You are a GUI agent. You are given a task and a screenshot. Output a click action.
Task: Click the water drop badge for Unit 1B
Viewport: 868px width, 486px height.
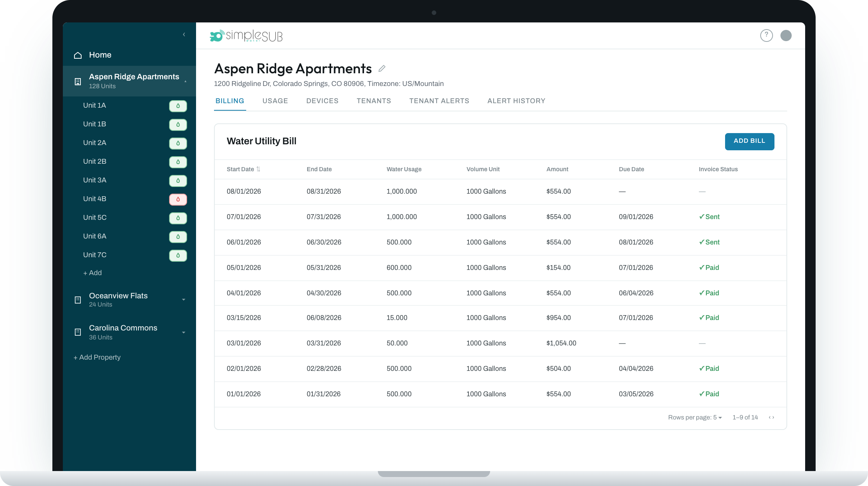[x=178, y=124]
